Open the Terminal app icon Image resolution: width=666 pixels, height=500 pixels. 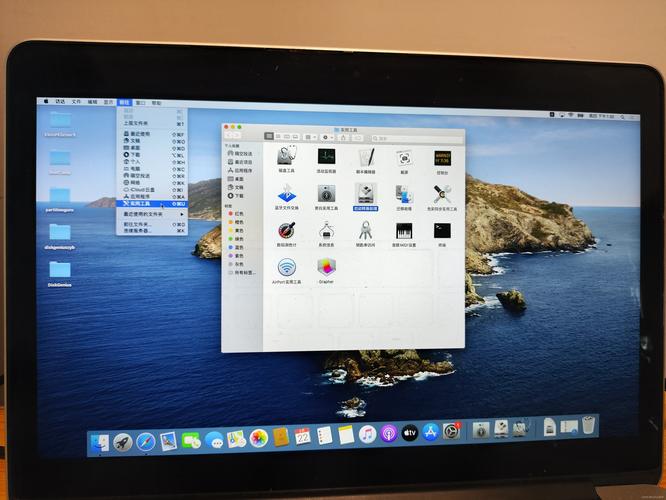[441, 230]
